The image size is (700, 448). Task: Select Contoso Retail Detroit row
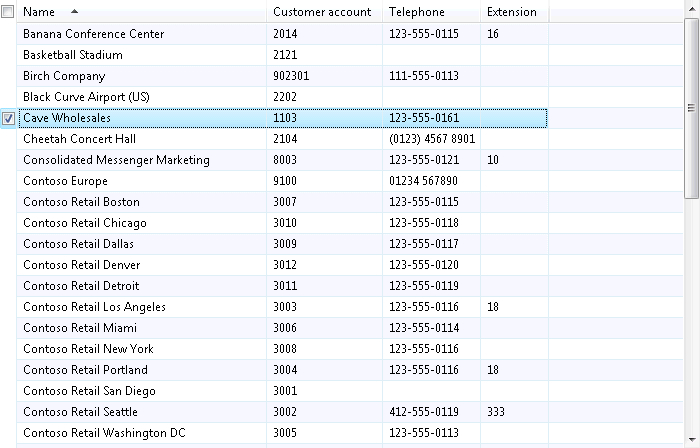[x=350, y=286]
